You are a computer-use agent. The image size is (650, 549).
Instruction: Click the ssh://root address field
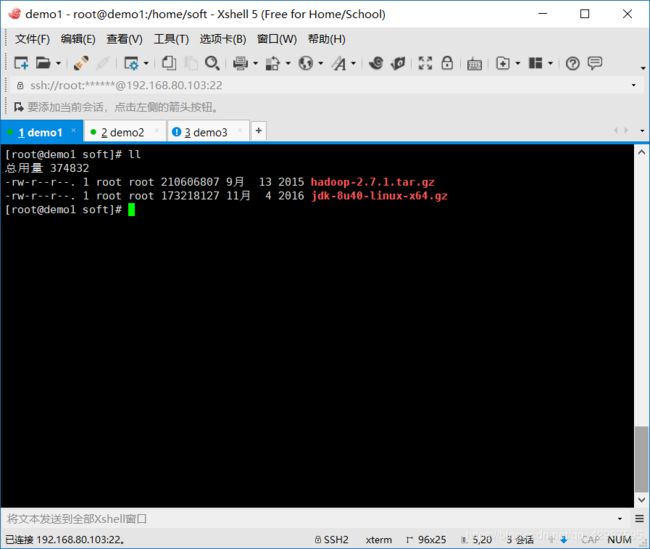[325, 85]
